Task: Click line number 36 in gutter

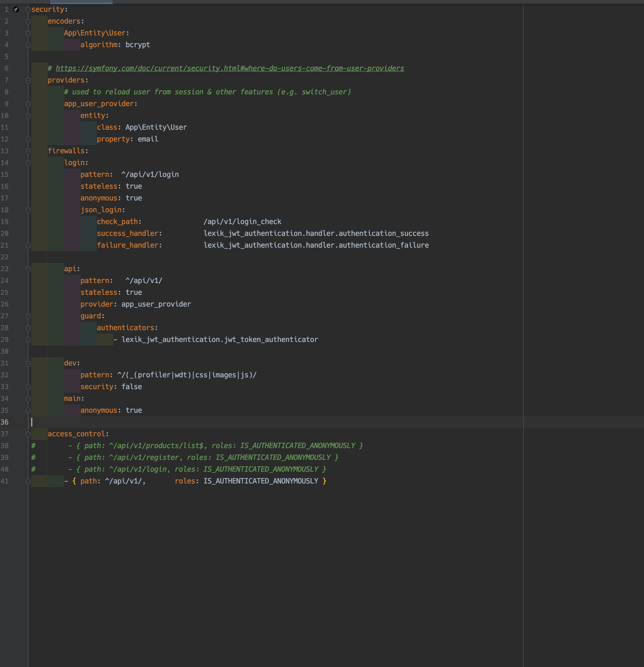Action: [5, 422]
